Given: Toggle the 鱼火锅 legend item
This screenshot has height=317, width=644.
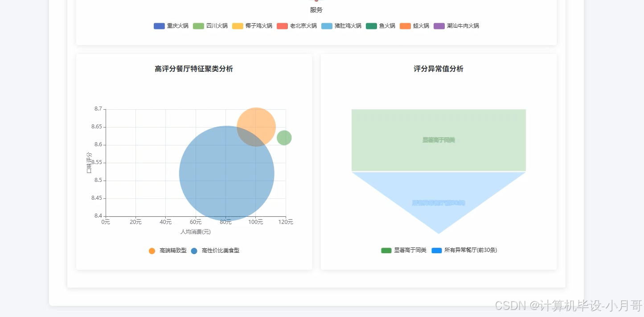Looking at the screenshot, I should tap(381, 26).
